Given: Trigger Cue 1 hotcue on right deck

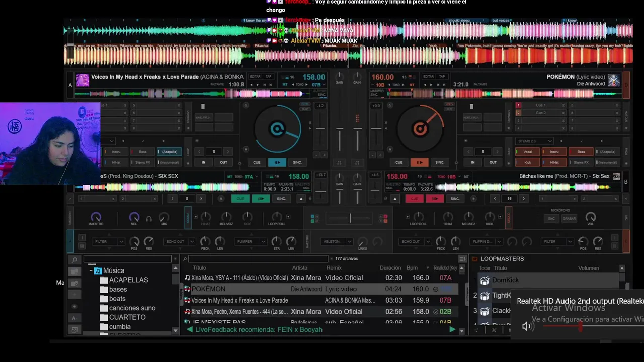Looking at the screenshot, I should coord(540,105).
